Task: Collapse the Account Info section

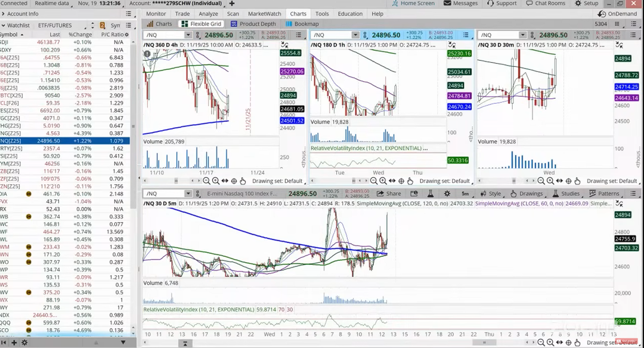Action: [x=4, y=14]
